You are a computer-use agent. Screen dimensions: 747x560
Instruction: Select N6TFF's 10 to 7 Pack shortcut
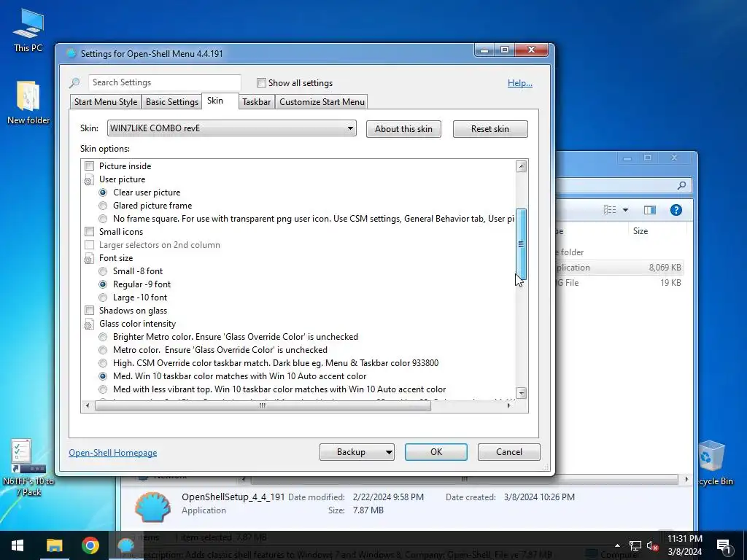pyautogui.click(x=28, y=467)
